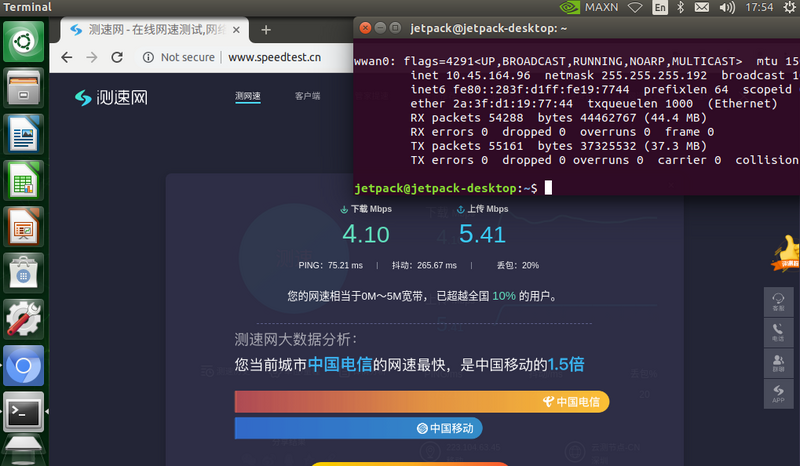Click download speed value 4.10

[366, 234]
